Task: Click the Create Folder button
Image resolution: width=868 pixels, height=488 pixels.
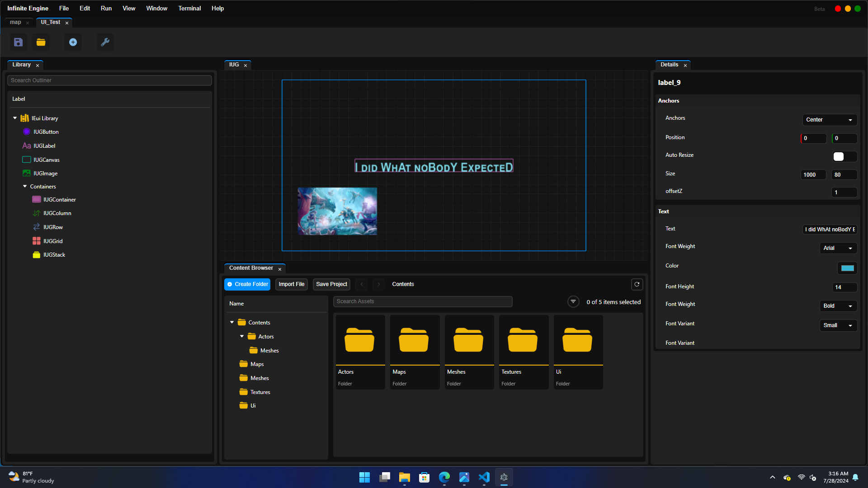Action: click(x=247, y=284)
